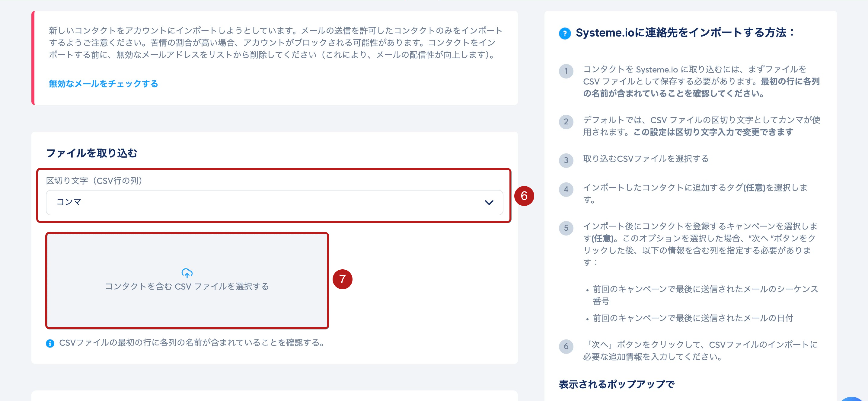This screenshot has width=868, height=401.
Task: Click the blue info icon below upload area
Action: point(50,343)
